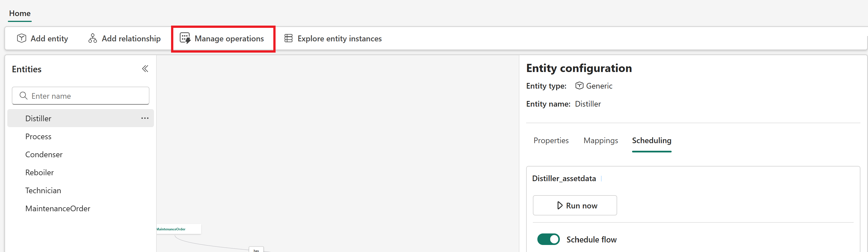The height and width of the screenshot is (252, 868).
Task: Select the Process entity in the list
Action: click(38, 136)
